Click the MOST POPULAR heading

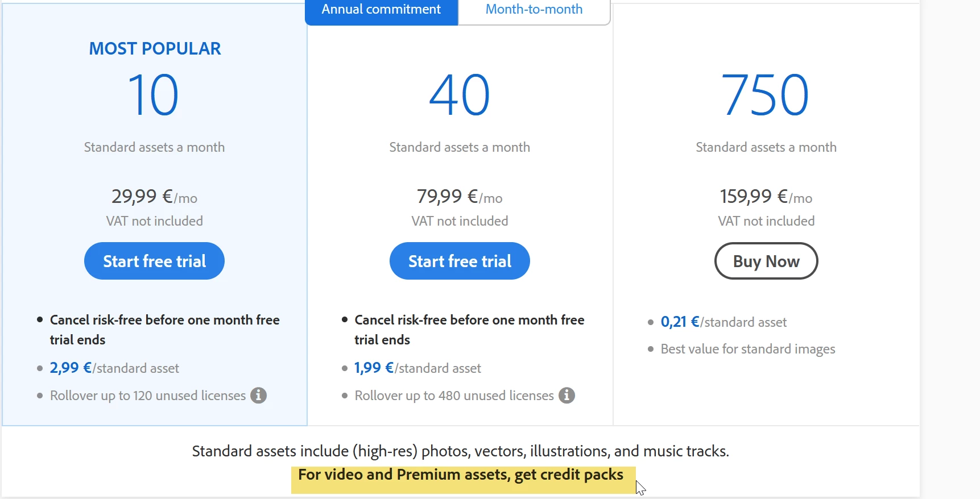click(x=155, y=49)
